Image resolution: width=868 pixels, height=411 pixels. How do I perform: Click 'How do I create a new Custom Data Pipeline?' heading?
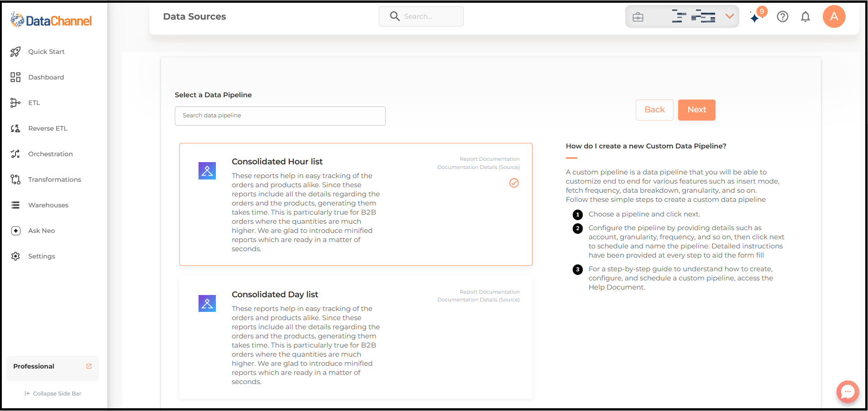coord(646,146)
